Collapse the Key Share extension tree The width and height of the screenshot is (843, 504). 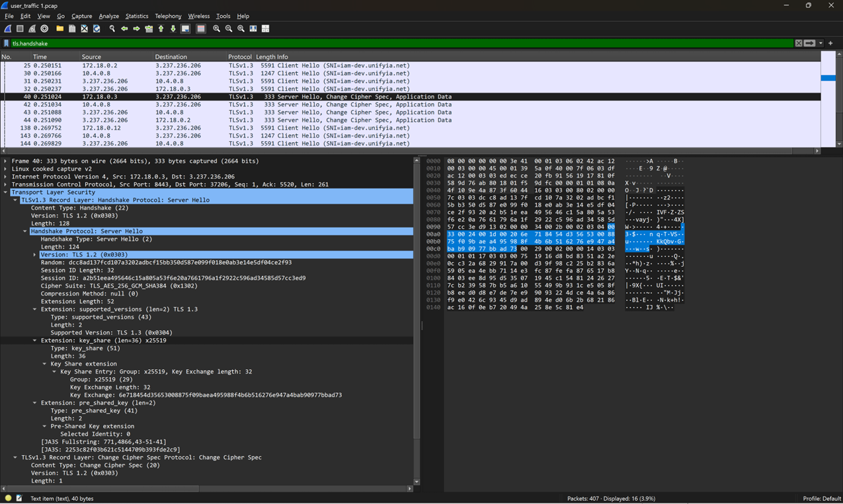45,363
